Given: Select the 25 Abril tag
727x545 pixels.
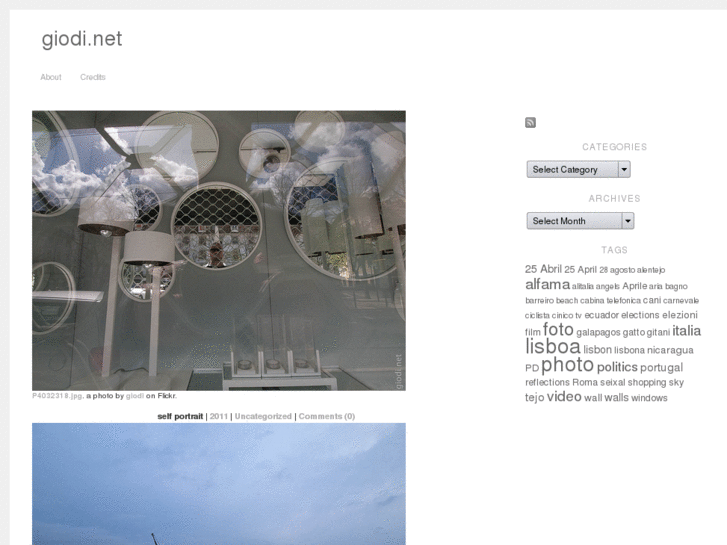Looking at the screenshot, I should 543,269.
